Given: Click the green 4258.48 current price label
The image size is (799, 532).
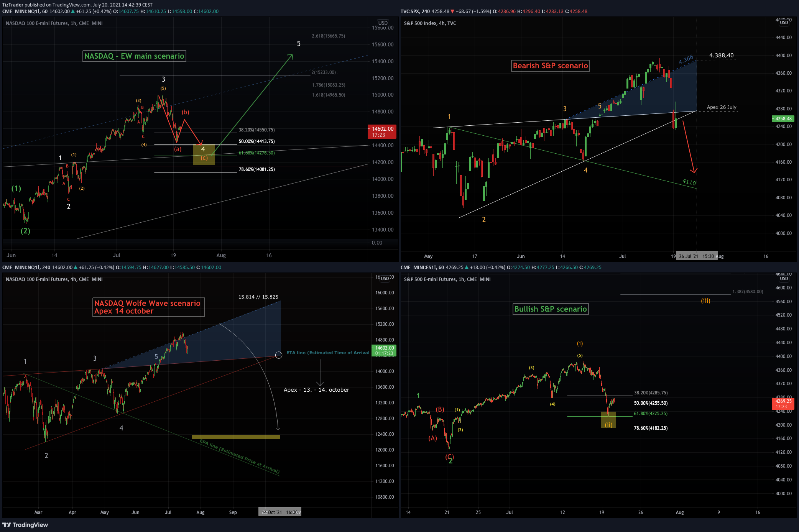Looking at the screenshot, I should pyautogui.click(x=783, y=119).
